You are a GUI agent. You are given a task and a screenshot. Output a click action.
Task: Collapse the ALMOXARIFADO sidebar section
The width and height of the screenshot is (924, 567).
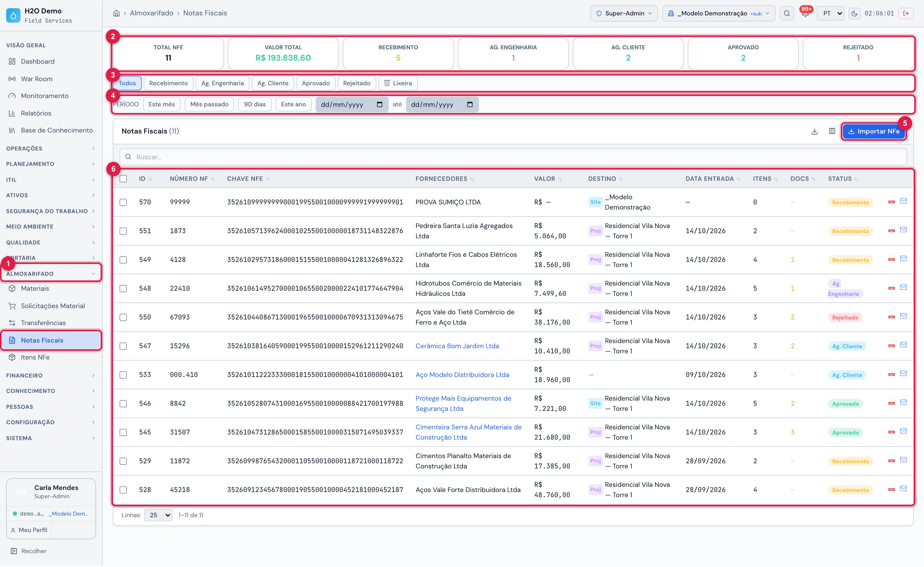(x=51, y=274)
